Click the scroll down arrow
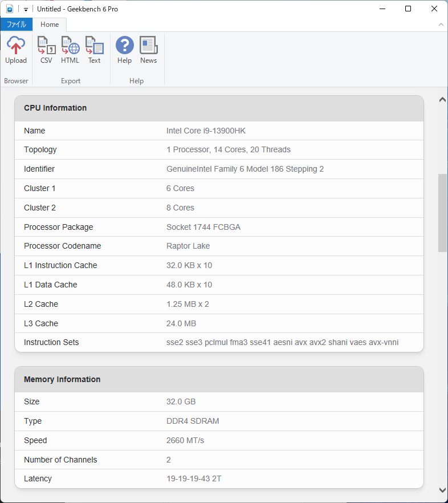Viewport: 448px width, 503px height. (x=442, y=490)
